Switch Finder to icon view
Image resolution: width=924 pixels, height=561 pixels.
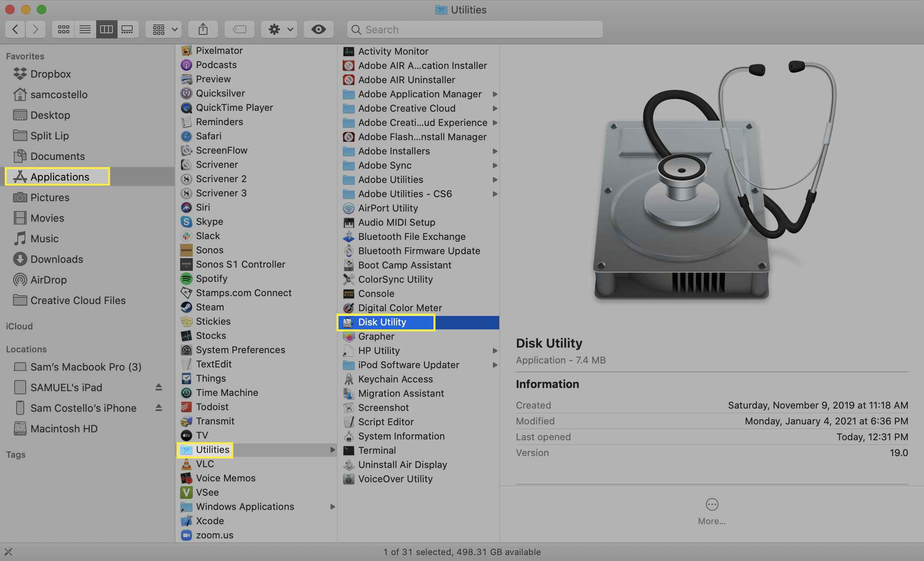point(63,29)
